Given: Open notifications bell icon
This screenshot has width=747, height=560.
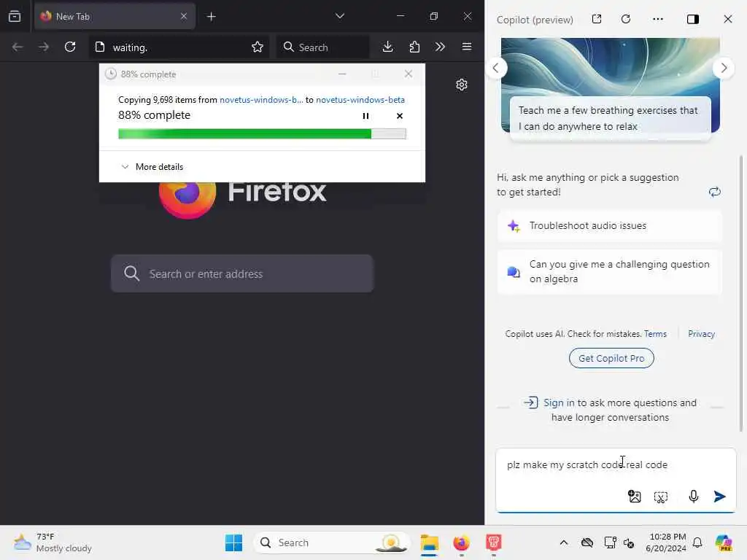Looking at the screenshot, I should click(x=697, y=542).
